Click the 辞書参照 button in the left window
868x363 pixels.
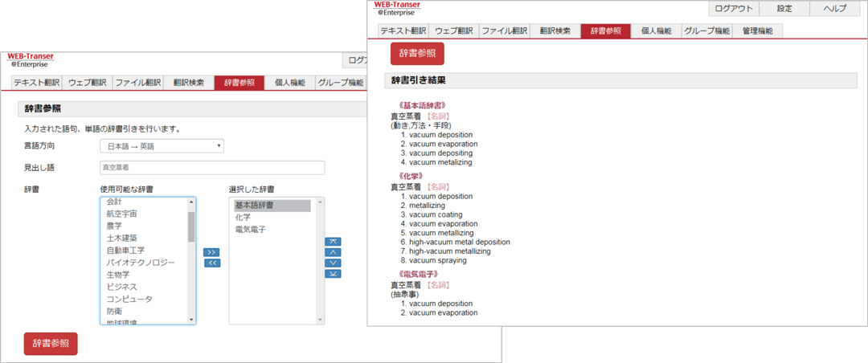[51, 344]
